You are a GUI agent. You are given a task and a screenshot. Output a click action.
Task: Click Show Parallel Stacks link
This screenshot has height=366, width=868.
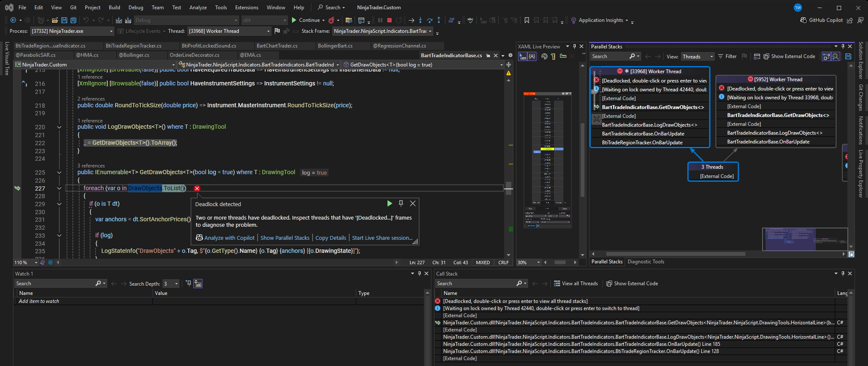[285, 238]
